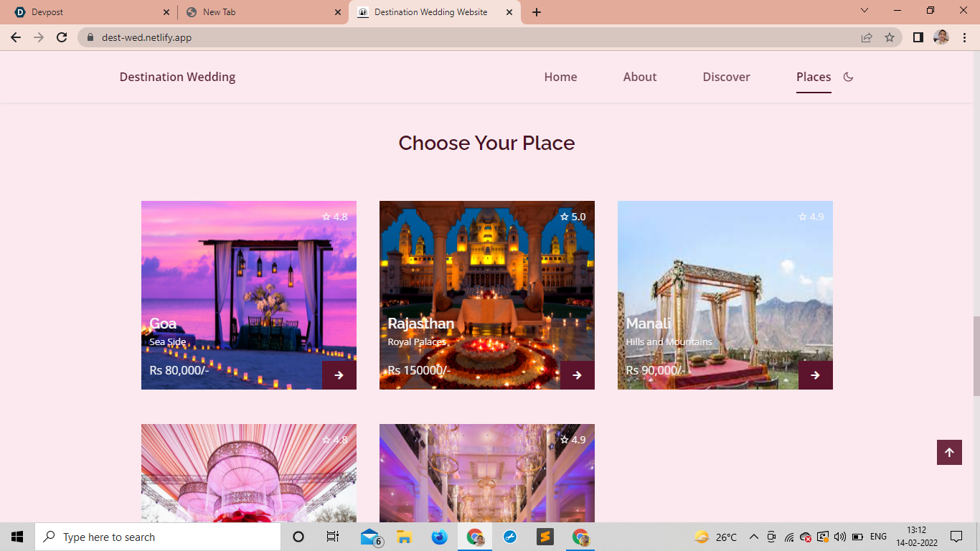Open the browser side panel icon

[918, 37]
